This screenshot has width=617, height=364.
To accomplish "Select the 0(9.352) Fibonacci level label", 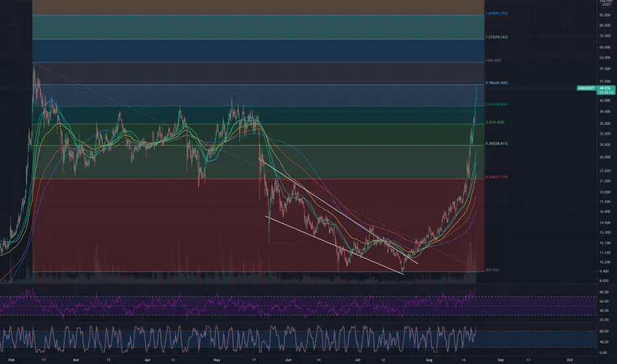I will pyautogui.click(x=493, y=270).
